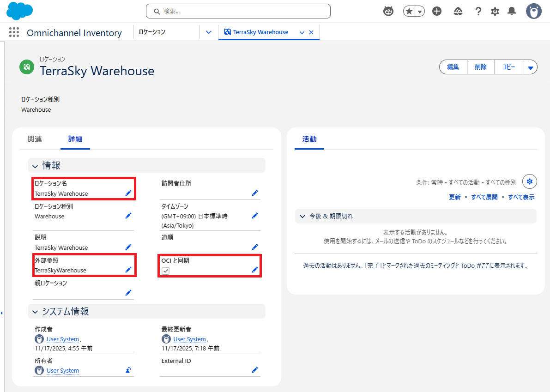This screenshot has width=550, height=392.
Task: Collapse the システム情報 section
Action: click(35, 312)
